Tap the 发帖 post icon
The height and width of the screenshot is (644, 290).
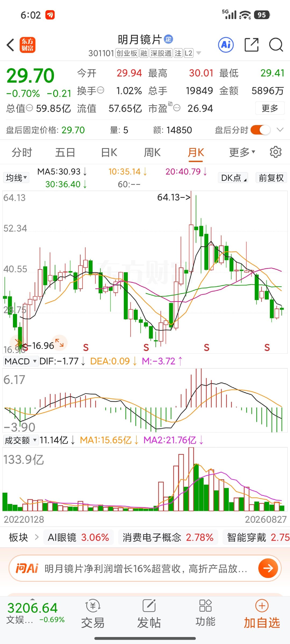(x=149, y=614)
